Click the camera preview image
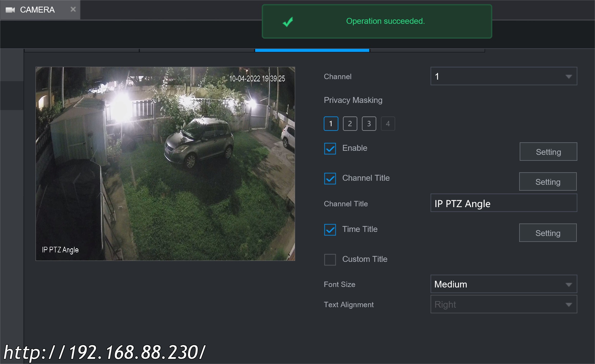 pyautogui.click(x=165, y=164)
